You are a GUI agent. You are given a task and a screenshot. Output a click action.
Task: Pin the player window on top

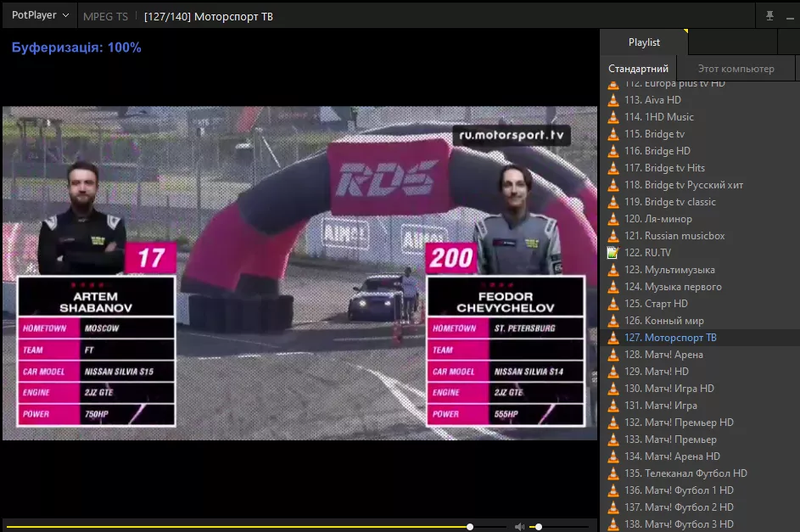click(769, 16)
